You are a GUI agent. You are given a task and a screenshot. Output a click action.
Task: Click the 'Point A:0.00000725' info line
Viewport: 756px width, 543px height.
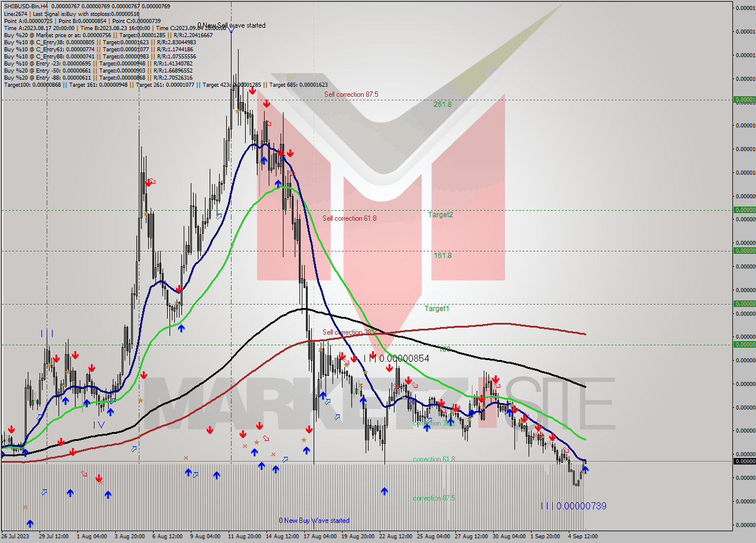82,21
